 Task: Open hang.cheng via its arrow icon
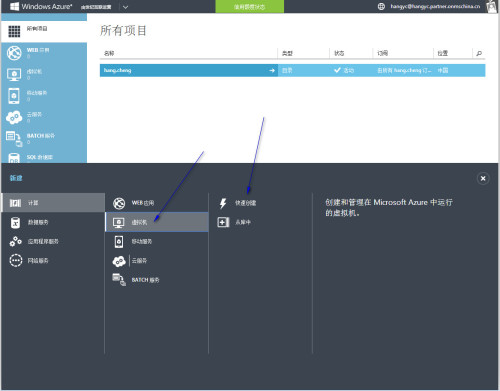coord(272,70)
